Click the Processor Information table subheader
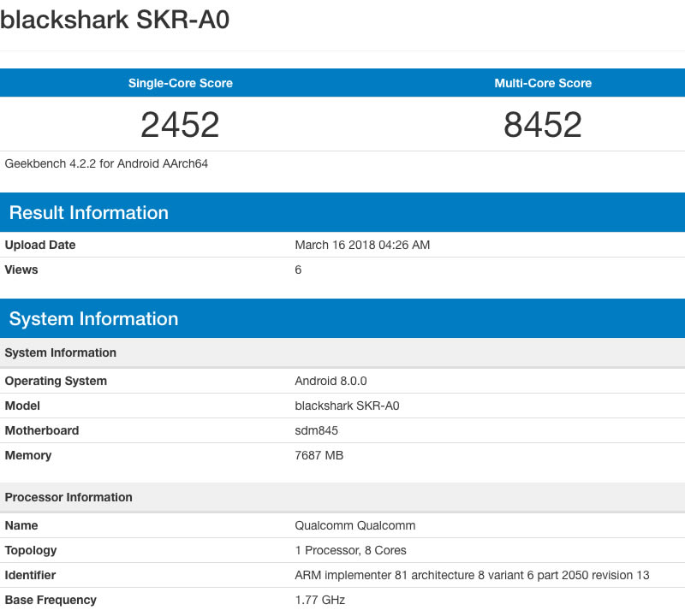Screen dimensions: 685x616 pos(68,497)
